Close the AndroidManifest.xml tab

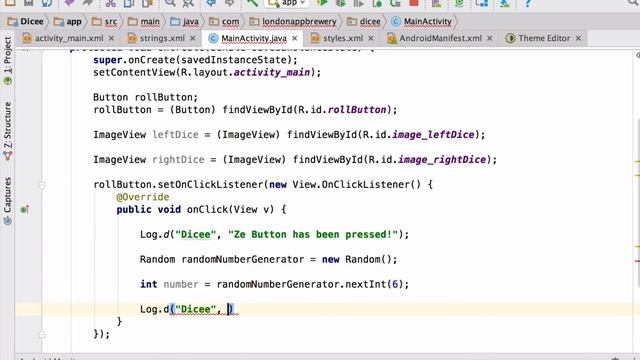[490, 38]
